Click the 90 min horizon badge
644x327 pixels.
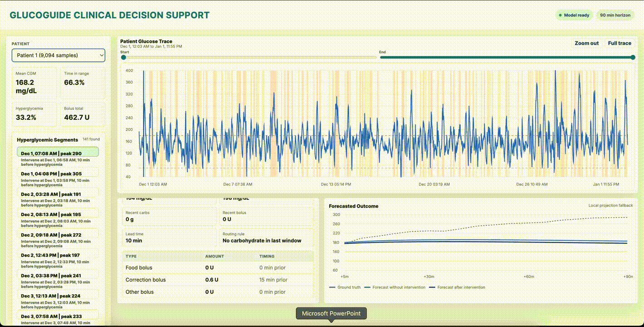tap(615, 15)
